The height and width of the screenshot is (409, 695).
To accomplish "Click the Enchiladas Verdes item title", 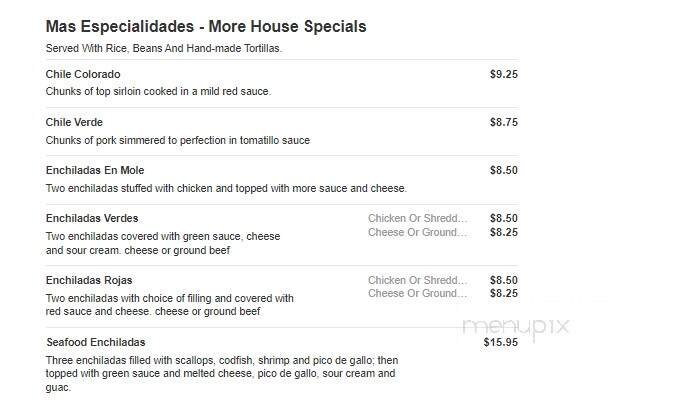I will pyautogui.click(x=92, y=218).
